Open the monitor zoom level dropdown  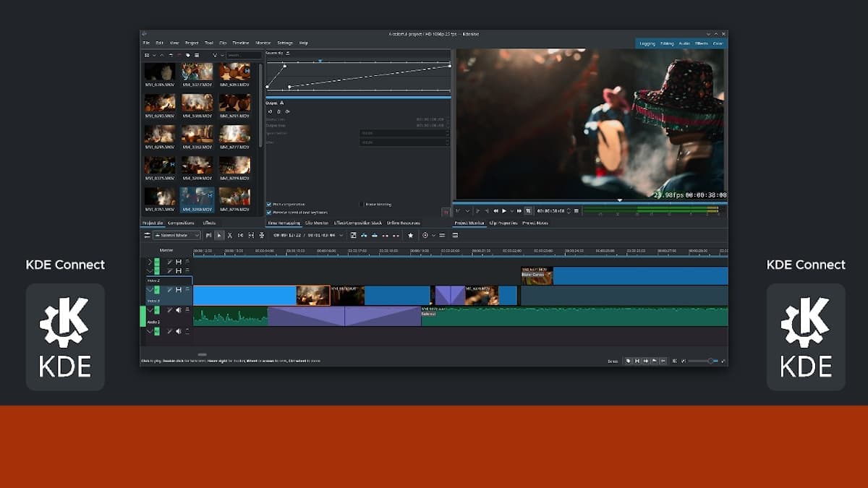464,211
